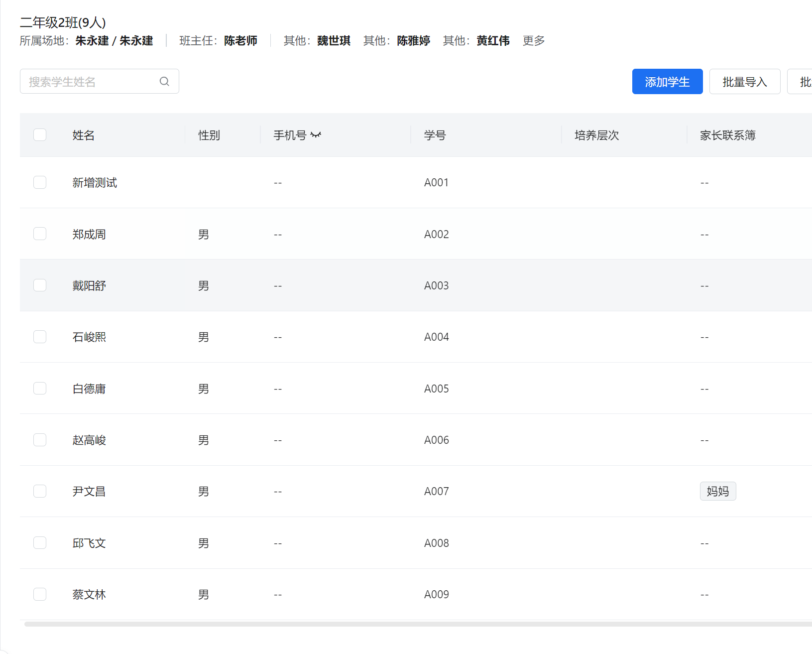Click student name 赵高峻
The height and width of the screenshot is (654, 812).
(x=89, y=440)
